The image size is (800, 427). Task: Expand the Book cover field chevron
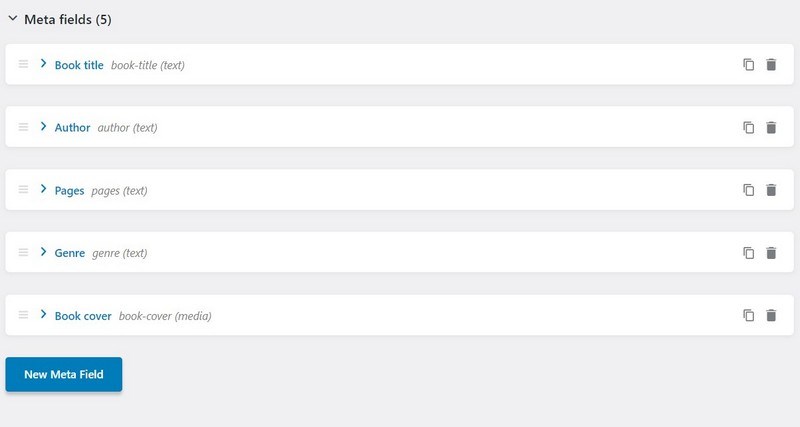tap(43, 314)
